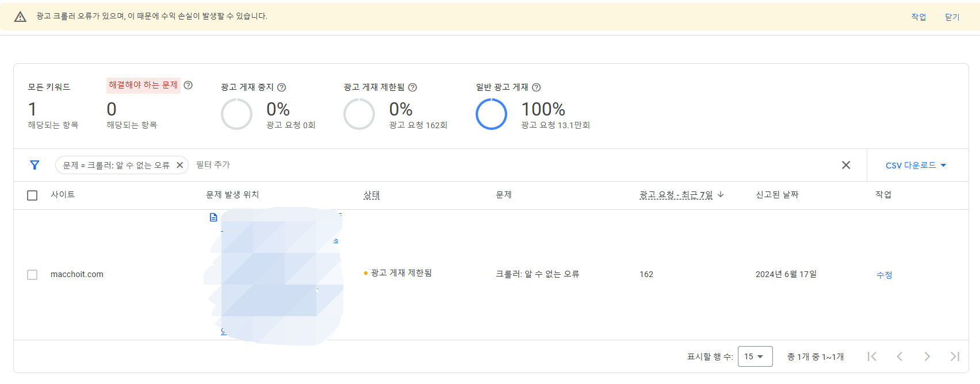Open help icon next to 광고 게재 중지
The image size is (980, 384).
click(x=282, y=87)
